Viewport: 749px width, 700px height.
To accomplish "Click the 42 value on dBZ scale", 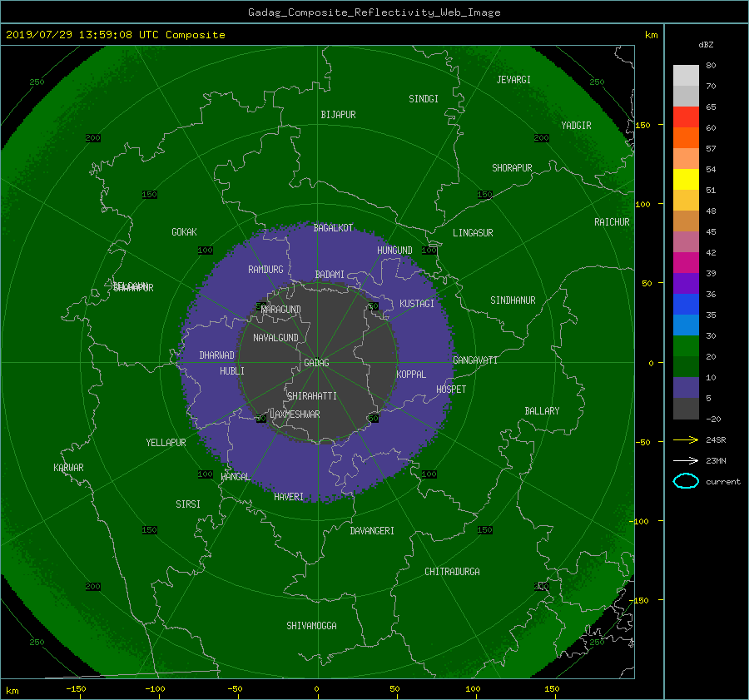I will coord(711,253).
